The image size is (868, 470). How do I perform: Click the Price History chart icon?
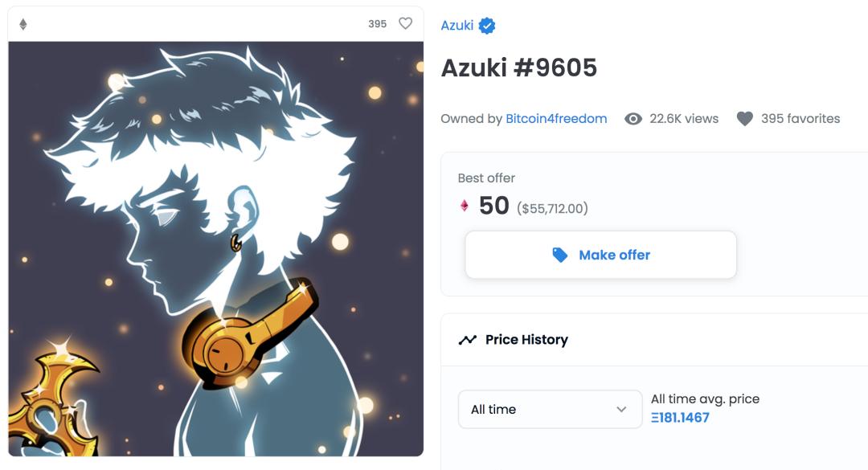[467, 340]
